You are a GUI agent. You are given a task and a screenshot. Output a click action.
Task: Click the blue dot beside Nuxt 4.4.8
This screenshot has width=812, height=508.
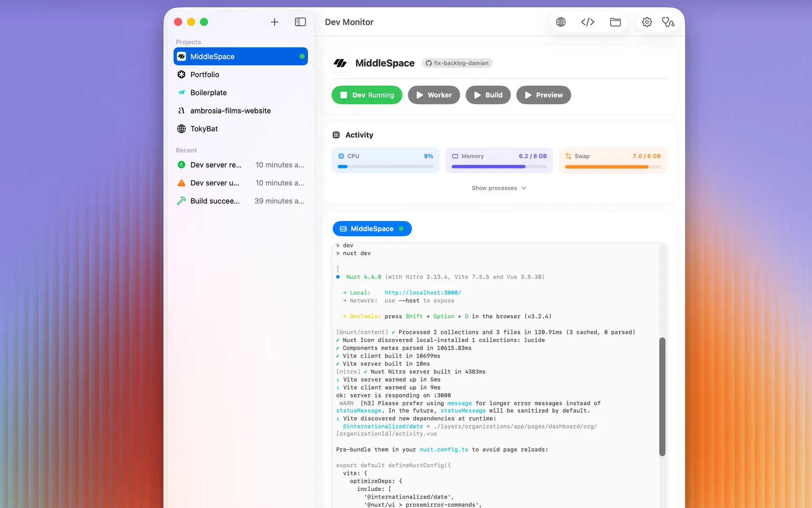click(x=338, y=277)
